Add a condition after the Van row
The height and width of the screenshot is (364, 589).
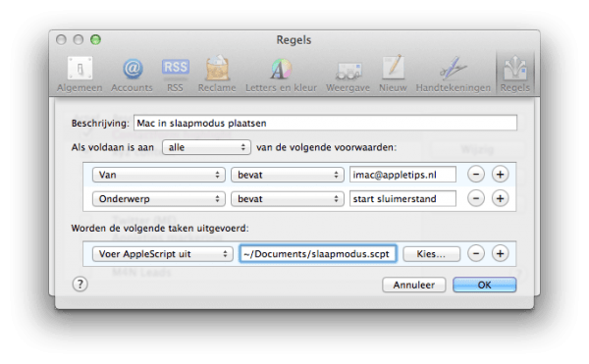click(x=500, y=175)
